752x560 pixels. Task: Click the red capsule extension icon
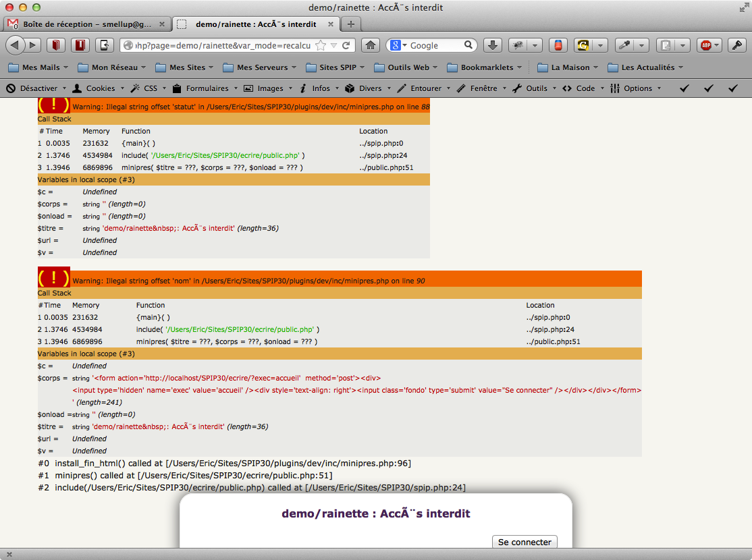[558, 45]
